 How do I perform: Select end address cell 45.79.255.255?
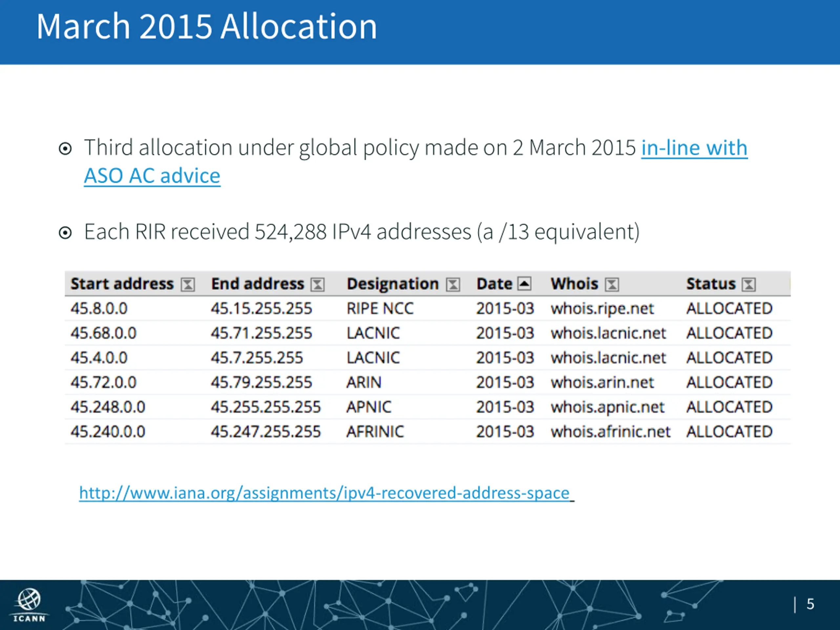[262, 382]
